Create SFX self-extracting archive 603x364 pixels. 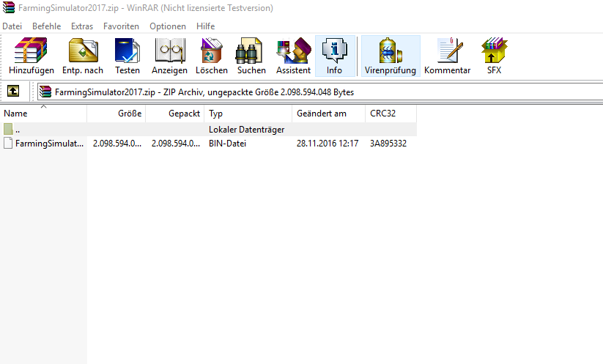tap(495, 56)
